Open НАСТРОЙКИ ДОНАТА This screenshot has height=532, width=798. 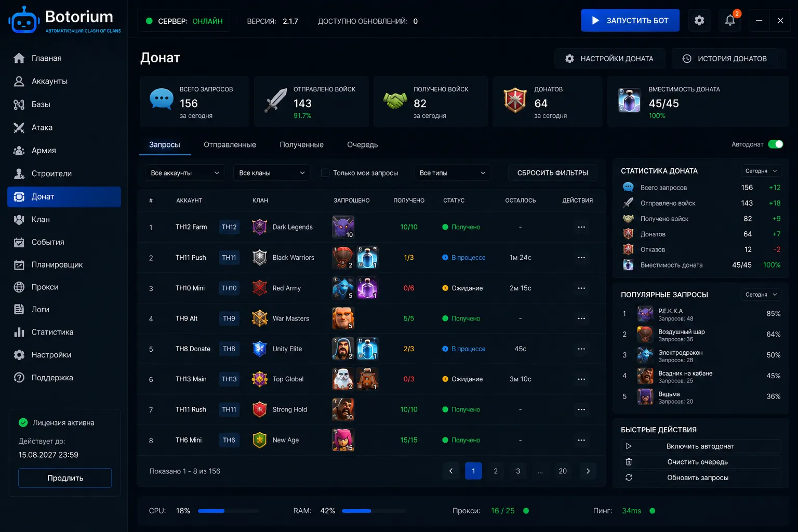tap(609, 59)
